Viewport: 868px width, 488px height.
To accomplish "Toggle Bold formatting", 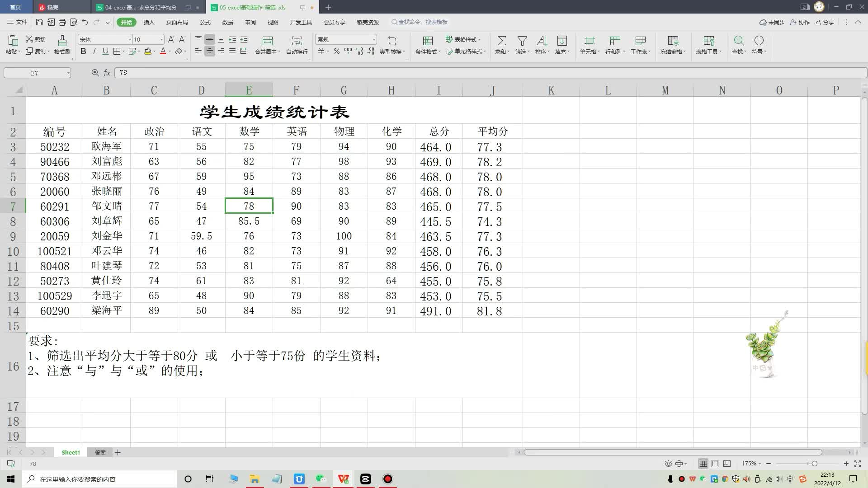I will [83, 52].
